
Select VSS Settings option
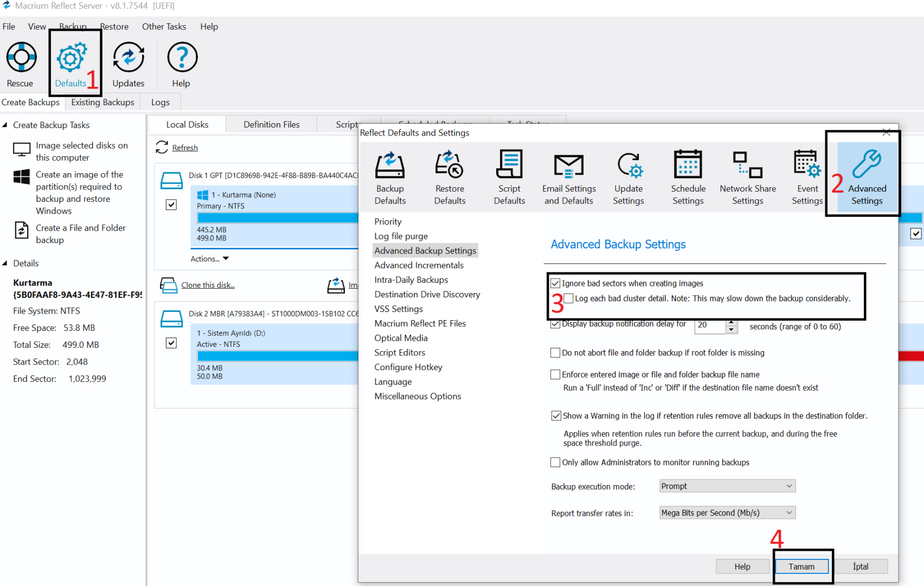(399, 309)
